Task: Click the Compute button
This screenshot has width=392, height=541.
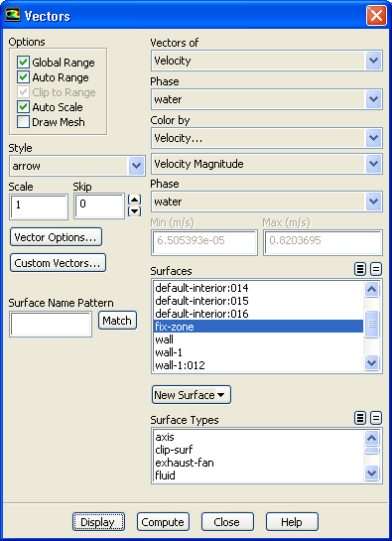Action: pyautogui.click(x=163, y=522)
